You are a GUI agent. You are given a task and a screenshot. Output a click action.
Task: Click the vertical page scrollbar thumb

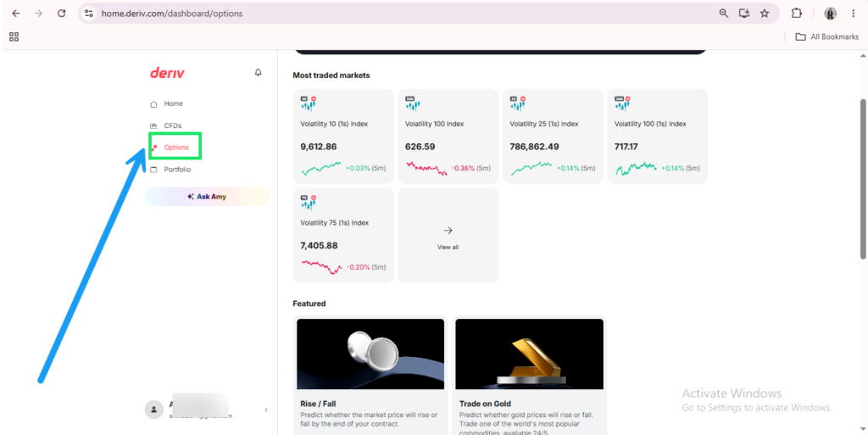coord(862,179)
